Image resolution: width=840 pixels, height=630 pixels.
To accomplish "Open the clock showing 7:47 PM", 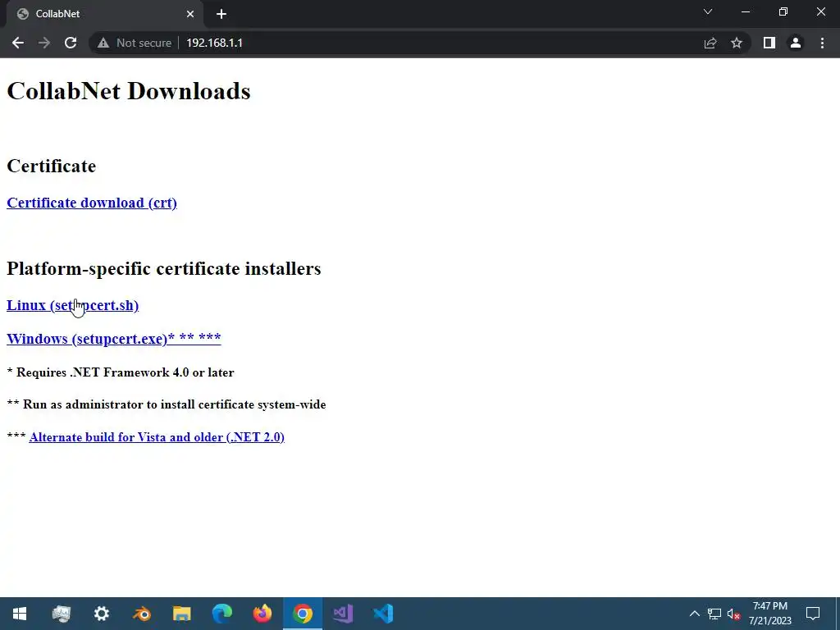I will point(769,614).
